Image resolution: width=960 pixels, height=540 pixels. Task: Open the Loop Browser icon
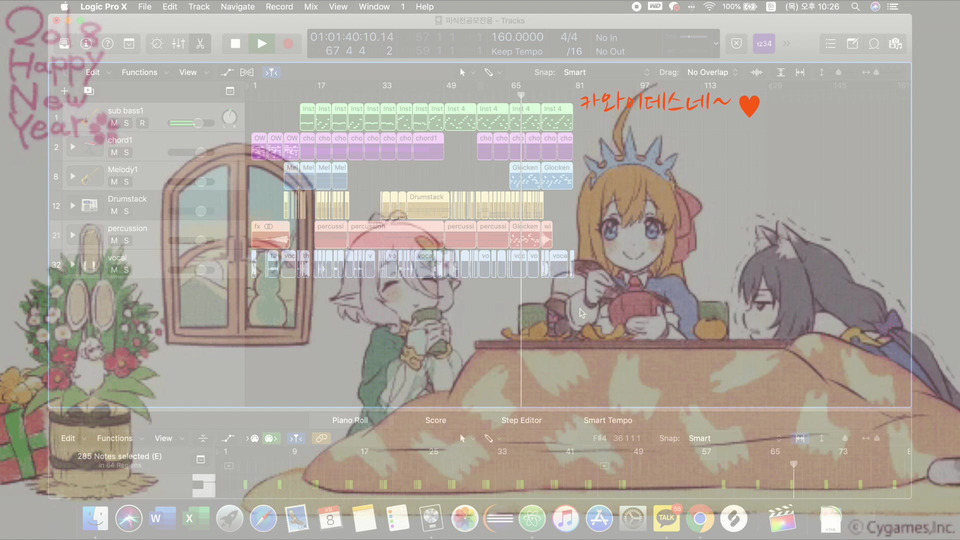(874, 43)
